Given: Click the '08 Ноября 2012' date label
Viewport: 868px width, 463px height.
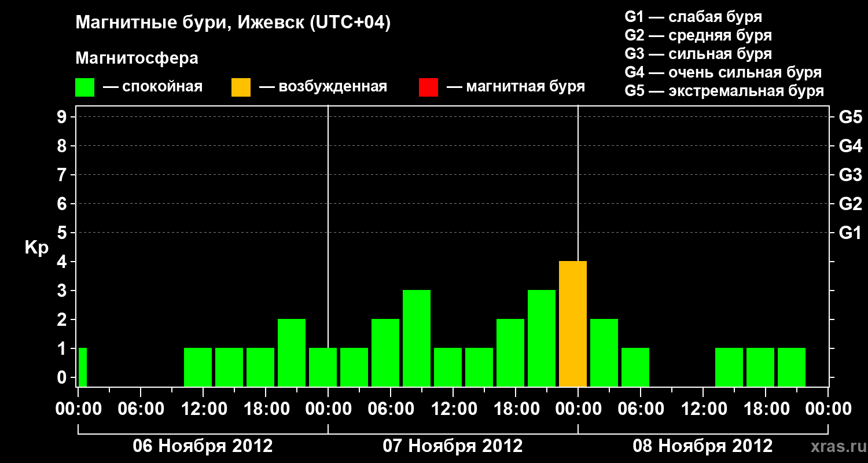Looking at the screenshot, I should pos(703,446).
